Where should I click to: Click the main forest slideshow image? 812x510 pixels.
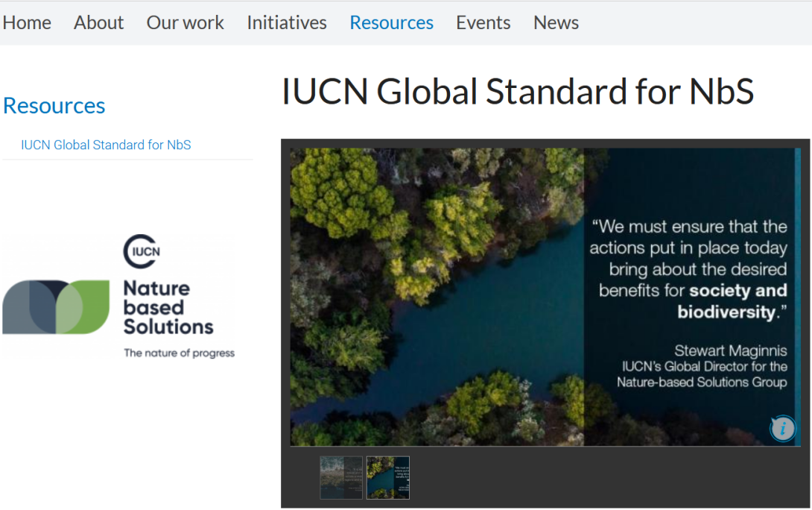(545, 297)
